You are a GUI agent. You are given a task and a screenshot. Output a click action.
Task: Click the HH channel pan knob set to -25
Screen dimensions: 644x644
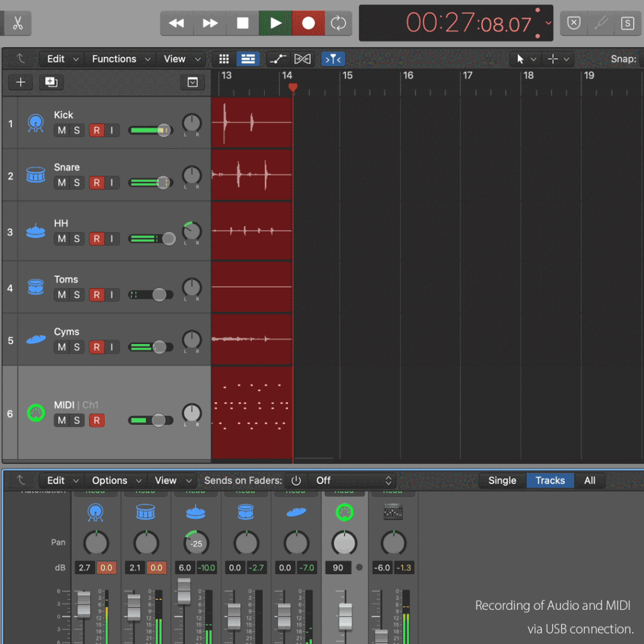click(x=196, y=543)
